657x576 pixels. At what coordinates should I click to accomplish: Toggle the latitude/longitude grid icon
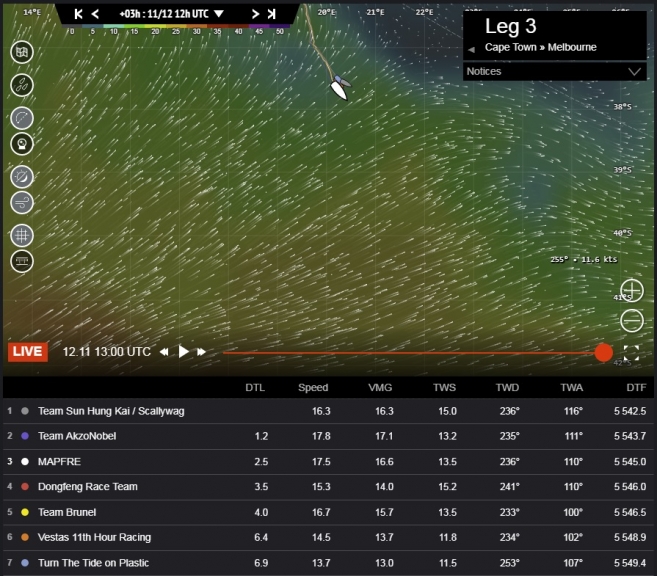click(22, 235)
